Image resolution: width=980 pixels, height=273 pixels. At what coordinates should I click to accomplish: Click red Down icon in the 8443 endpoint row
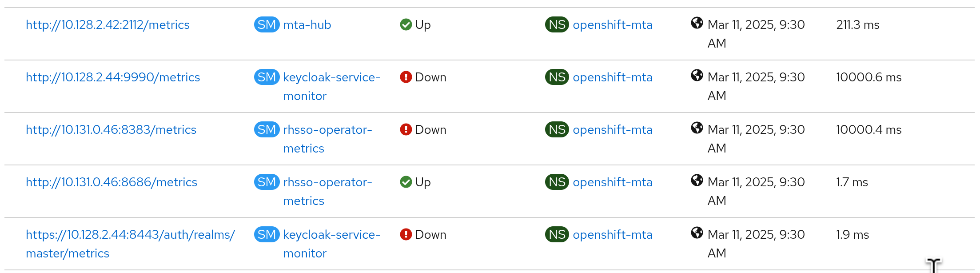tap(406, 234)
